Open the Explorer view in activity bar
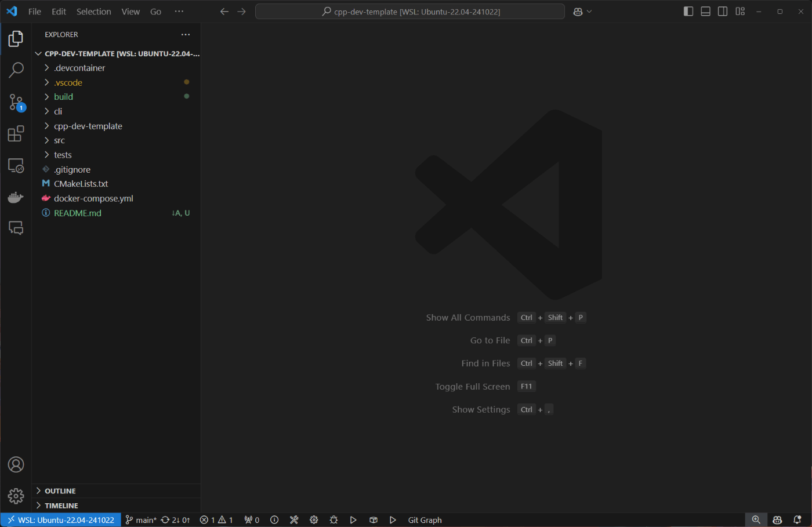 coord(16,39)
